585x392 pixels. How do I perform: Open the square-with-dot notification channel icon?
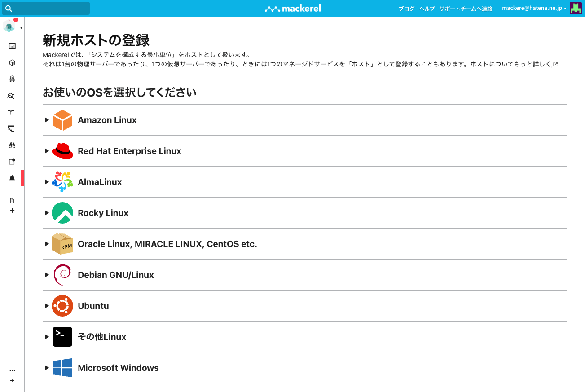tap(12, 162)
